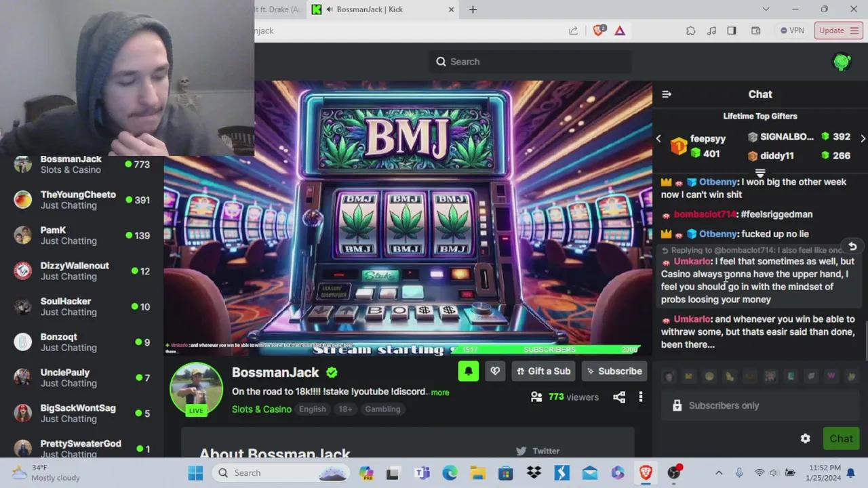Viewport: 868px width, 488px height.
Task: Open taskbar weather widget
Action: pyautogui.click(x=46, y=472)
